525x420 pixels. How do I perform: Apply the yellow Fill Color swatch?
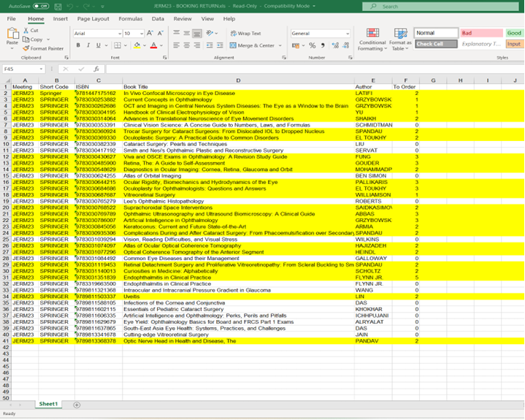[137, 45]
